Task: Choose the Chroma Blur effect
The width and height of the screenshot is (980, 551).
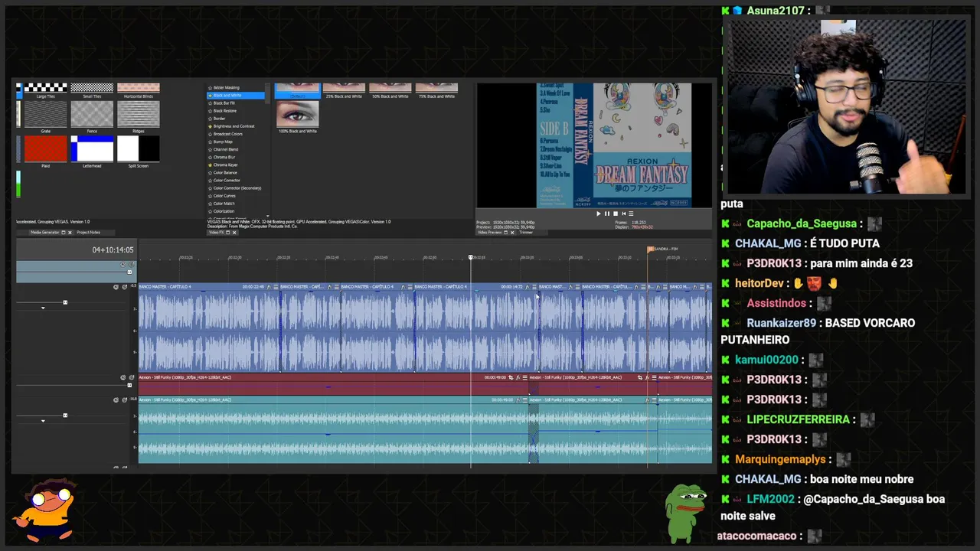Action: 224,157
